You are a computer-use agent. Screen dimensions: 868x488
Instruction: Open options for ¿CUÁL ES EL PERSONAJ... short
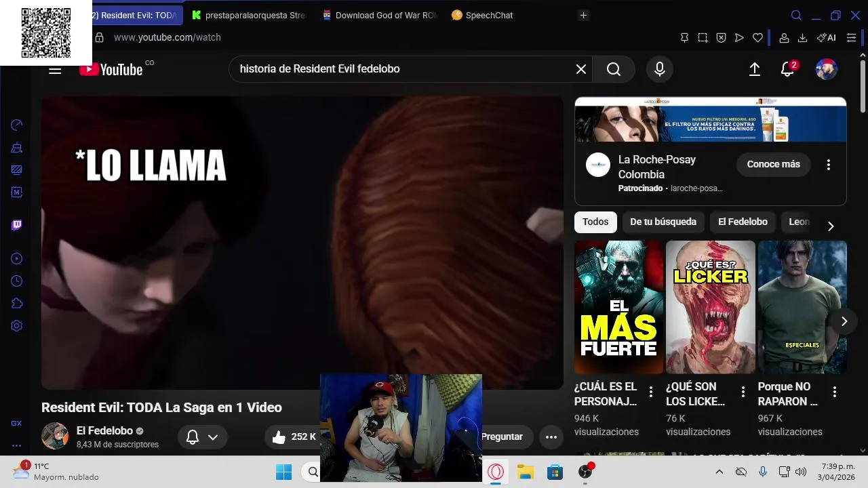[651, 392]
